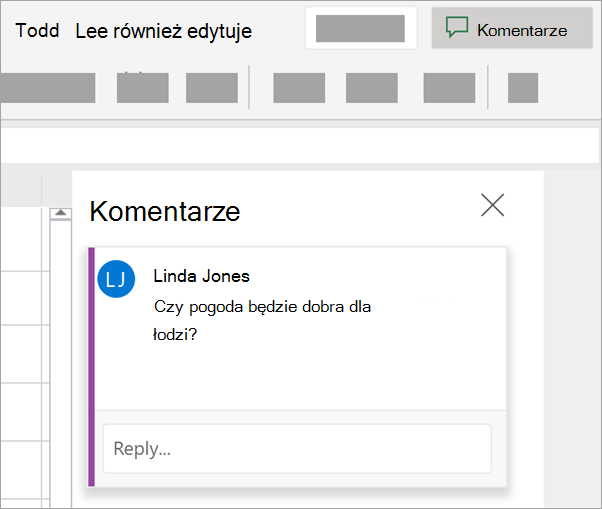Select the LJ avatar of Linda Jones
This screenshot has width=602, height=509.
coord(116,279)
